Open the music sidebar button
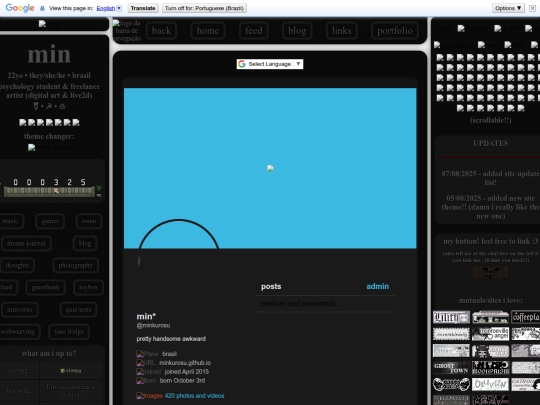 point(11,221)
